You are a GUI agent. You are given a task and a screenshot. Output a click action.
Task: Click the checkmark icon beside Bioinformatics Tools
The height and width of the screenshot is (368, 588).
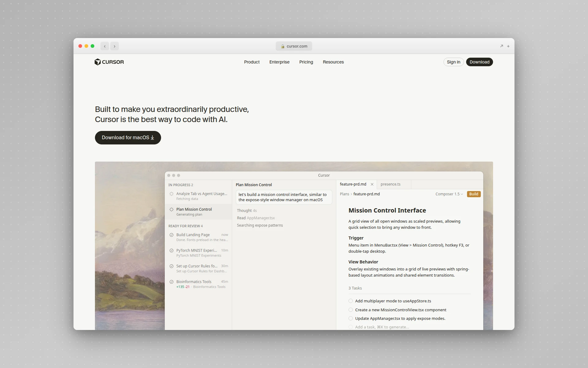tap(171, 282)
